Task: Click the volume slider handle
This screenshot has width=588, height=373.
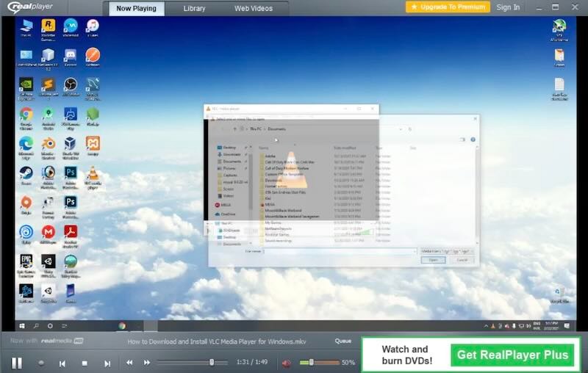Action: [x=311, y=362]
